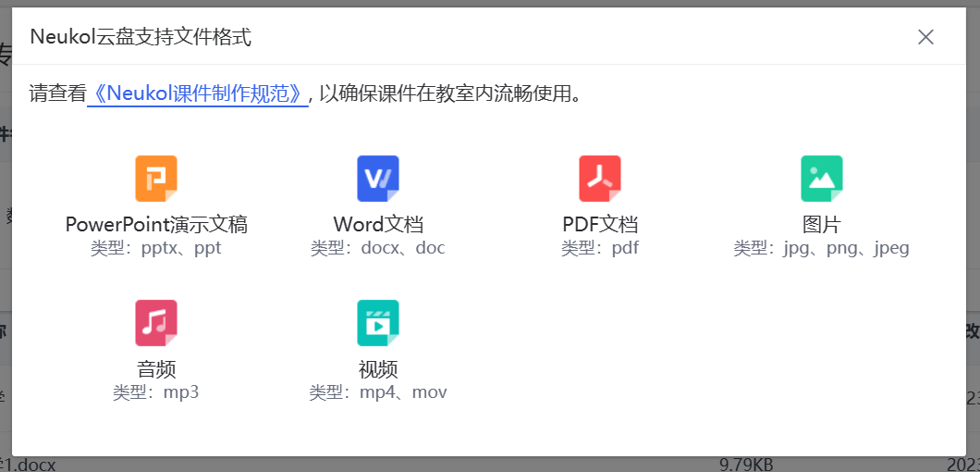
Task: Click the '类型：pdf' text
Action: coord(600,249)
